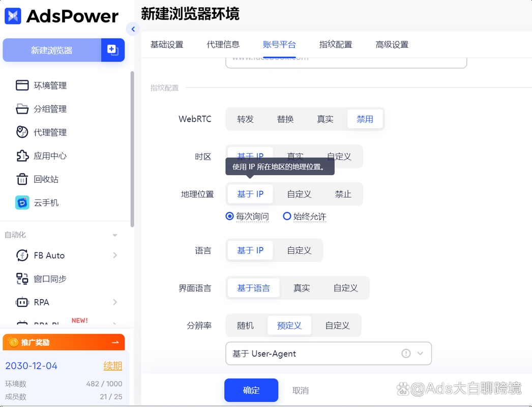Choose 始终允许 for geolocation
Viewport: 532px width, 407px height.
[x=304, y=216]
